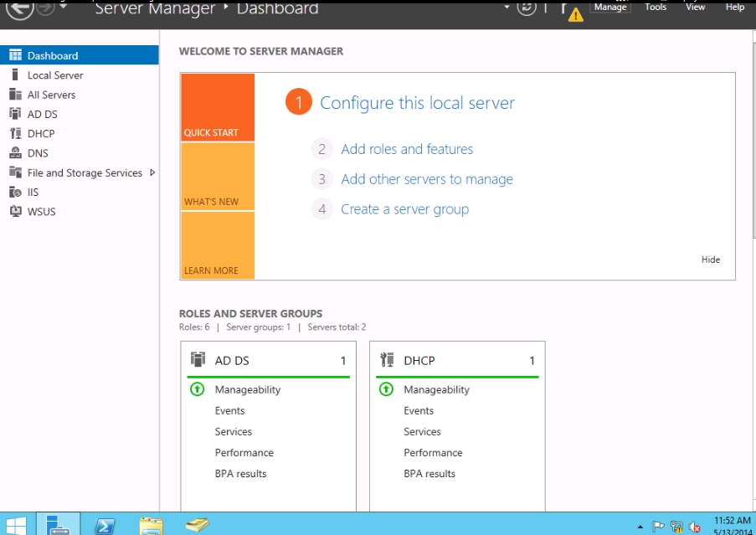This screenshot has width=756, height=535.
Task: Click the Local Server icon in sidebar
Action: 15,75
